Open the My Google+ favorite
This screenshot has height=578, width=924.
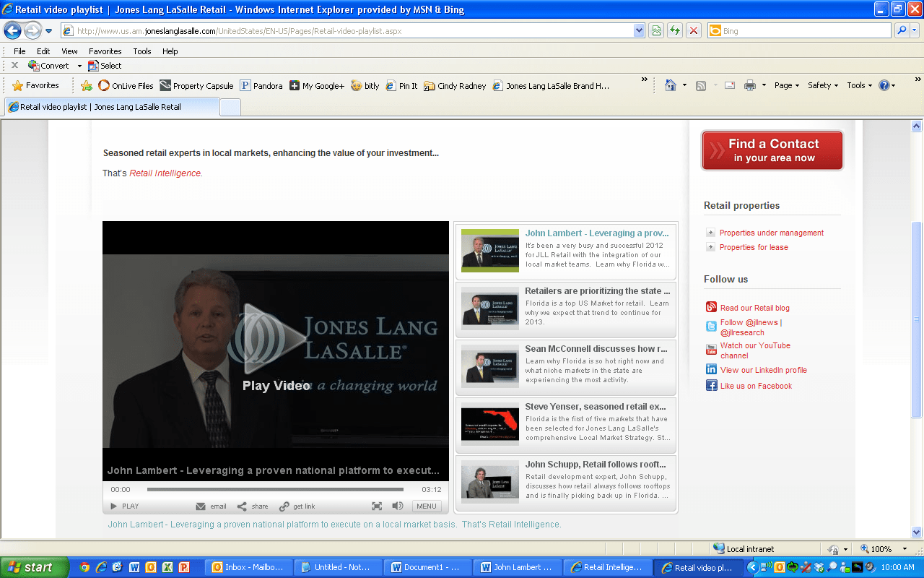[x=317, y=85]
